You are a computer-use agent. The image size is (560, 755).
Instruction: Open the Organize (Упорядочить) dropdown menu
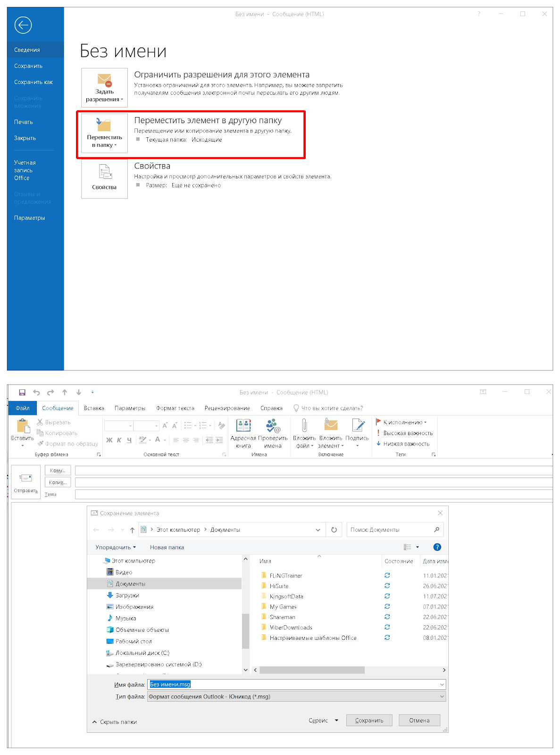(x=115, y=547)
